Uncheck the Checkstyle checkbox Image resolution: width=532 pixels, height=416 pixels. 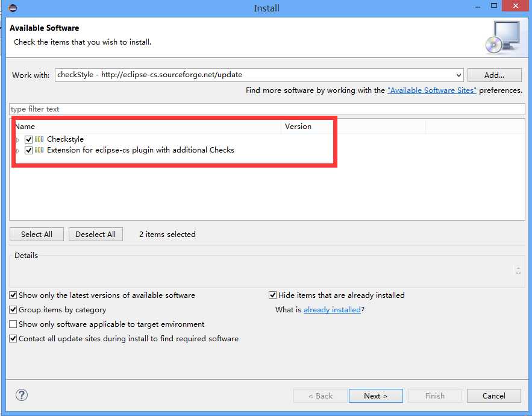click(28, 139)
